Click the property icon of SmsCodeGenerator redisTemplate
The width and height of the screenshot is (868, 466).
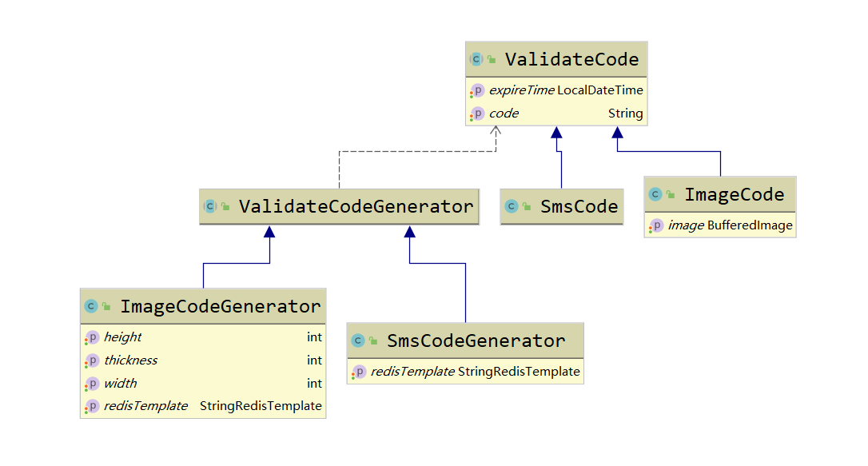(x=359, y=372)
